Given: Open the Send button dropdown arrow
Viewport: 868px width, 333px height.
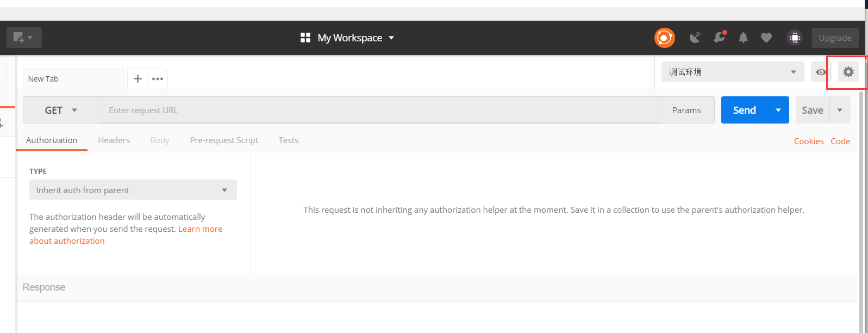Looking at the screenshot, I should 778,110.
